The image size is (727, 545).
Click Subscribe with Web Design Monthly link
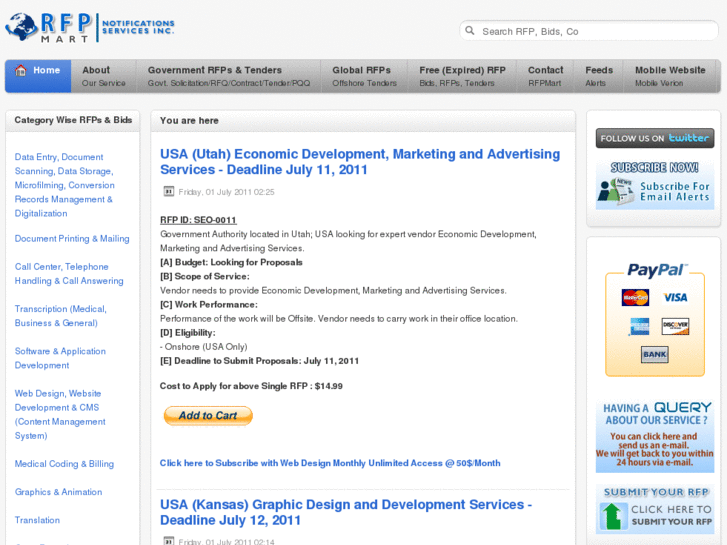coord(330,463)
